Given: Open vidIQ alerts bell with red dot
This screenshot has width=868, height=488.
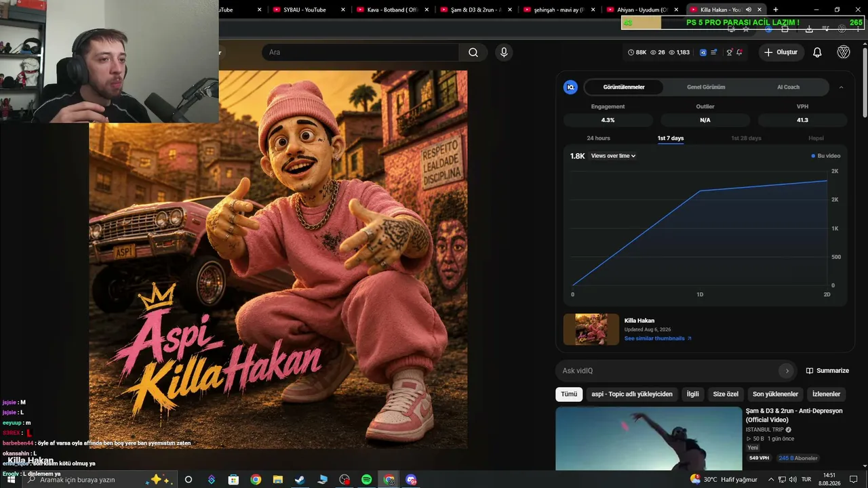Looking at the screenshot, I should pos(739,52).
